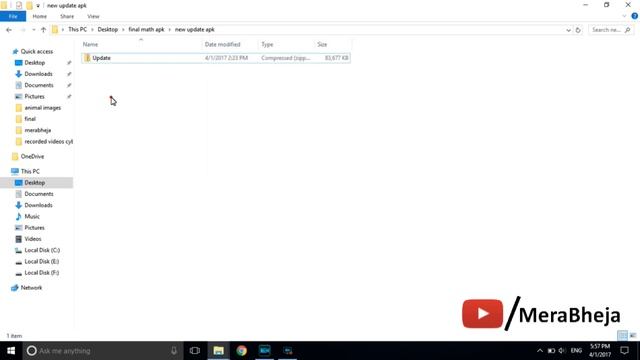This screenshot has height=360, width=640.
Task: Open the recent locations dropdown arrow
Action: pyautogui.click(x=33, y=30)
